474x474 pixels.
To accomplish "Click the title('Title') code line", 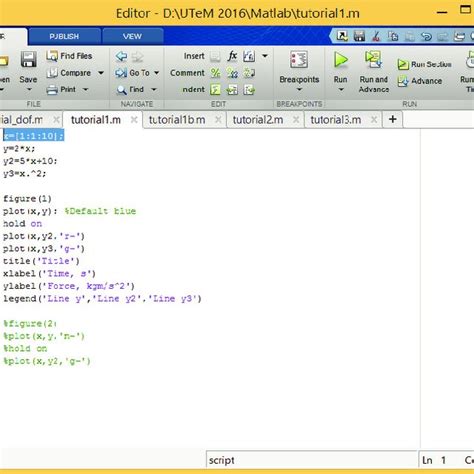I will 41,261.
